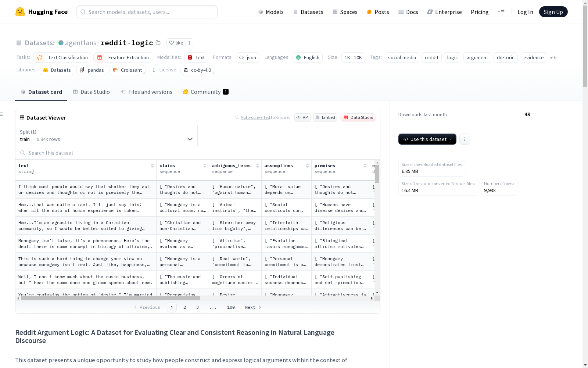Click the dataset viewer vertical scrollbar thumb
Image resolution: width=588 pixels, height=368 pixels.
click(x=377, y=174)
